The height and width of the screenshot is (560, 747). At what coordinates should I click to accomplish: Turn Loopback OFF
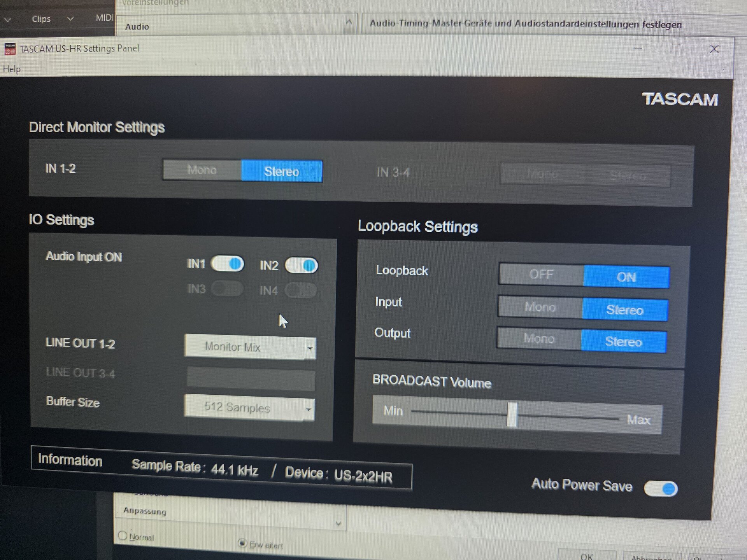541,275
